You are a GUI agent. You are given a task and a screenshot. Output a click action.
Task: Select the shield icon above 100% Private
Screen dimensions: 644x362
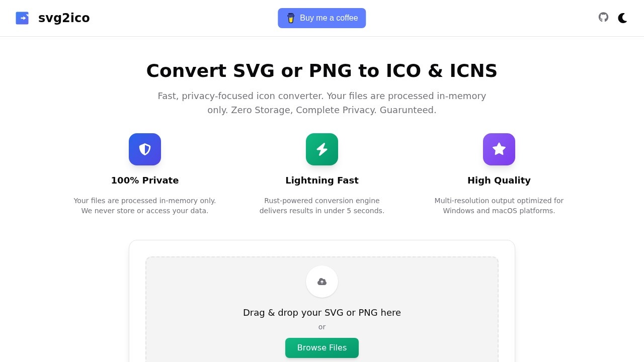coord(145,149)
